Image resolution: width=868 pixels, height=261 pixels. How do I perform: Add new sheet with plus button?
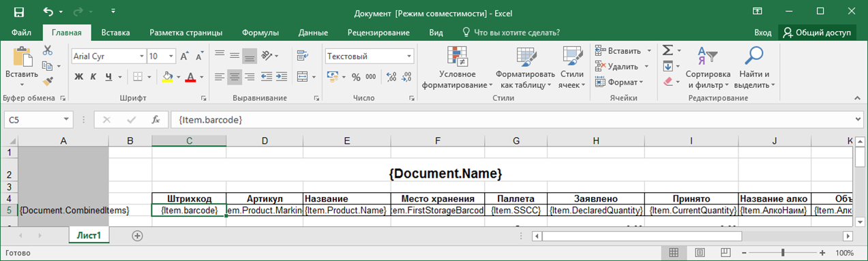tap(137, 235)
